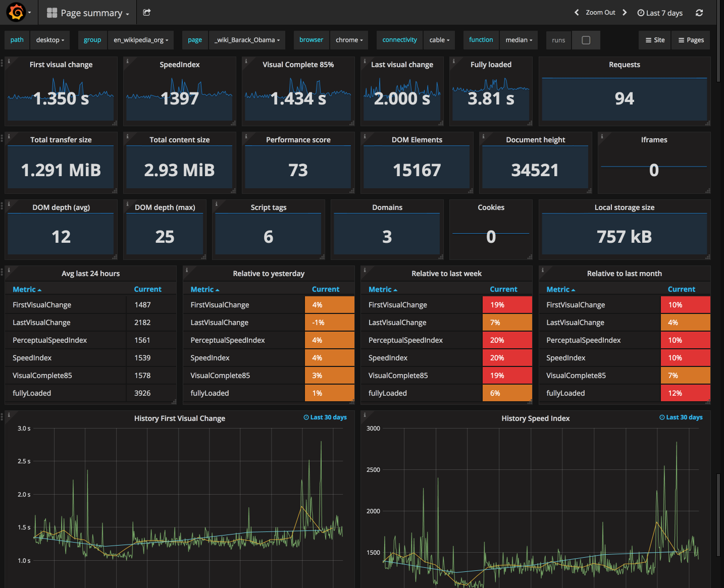Click the orange -1% LastVisualChange cell yesterday
Screen dimensions: 724x588
[330, 323]
